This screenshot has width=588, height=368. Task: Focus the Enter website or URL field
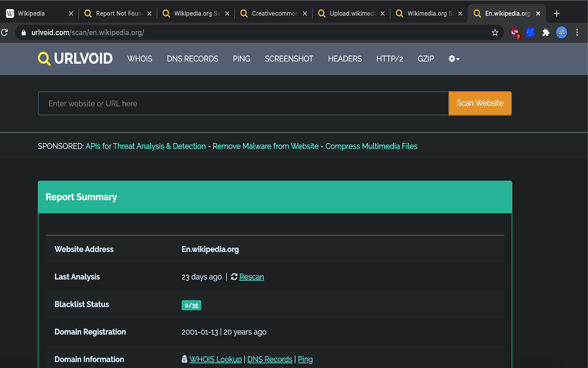243,103
